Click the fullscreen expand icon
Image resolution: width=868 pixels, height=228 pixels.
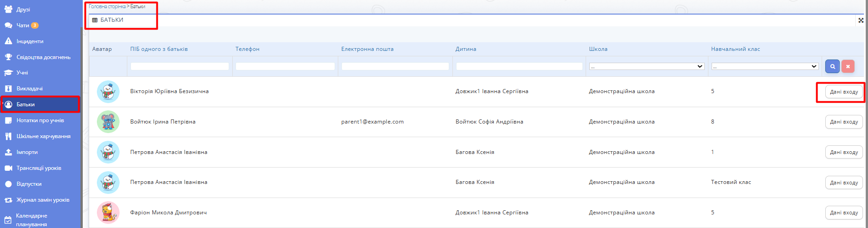coord(860,20)
